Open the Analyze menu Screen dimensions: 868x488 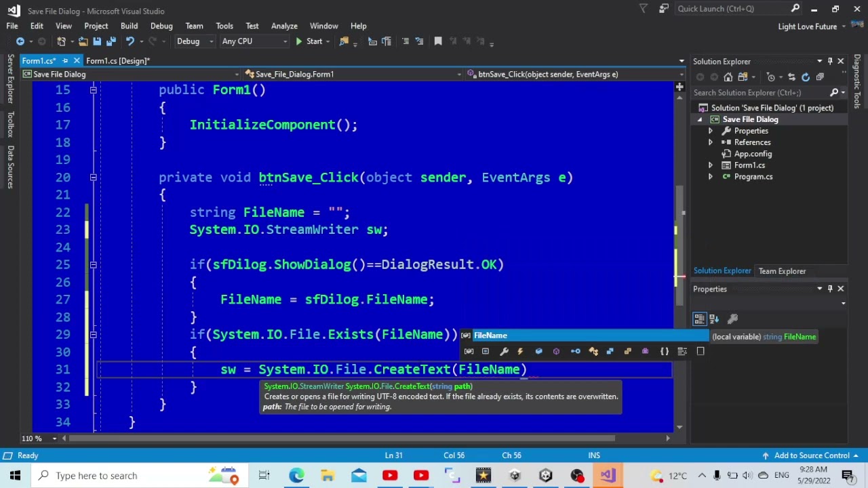[284, 26]
